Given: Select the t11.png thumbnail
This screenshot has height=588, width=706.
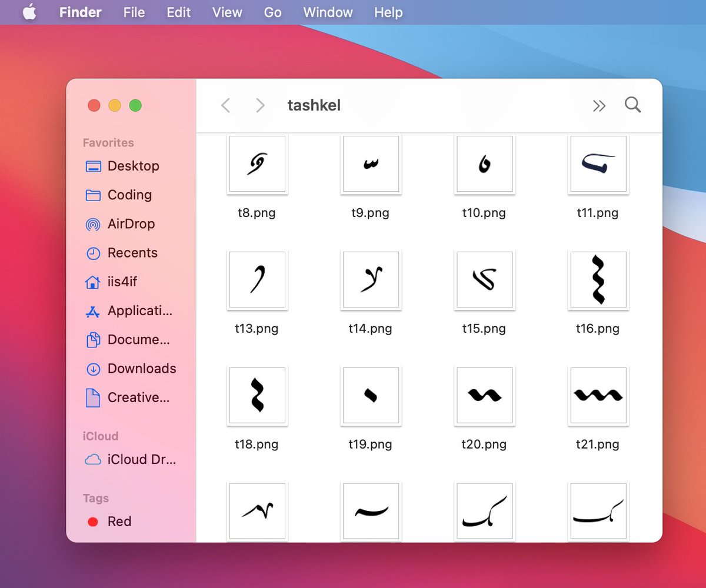Looking at the screenshot, I should click(x=598, y=164).
